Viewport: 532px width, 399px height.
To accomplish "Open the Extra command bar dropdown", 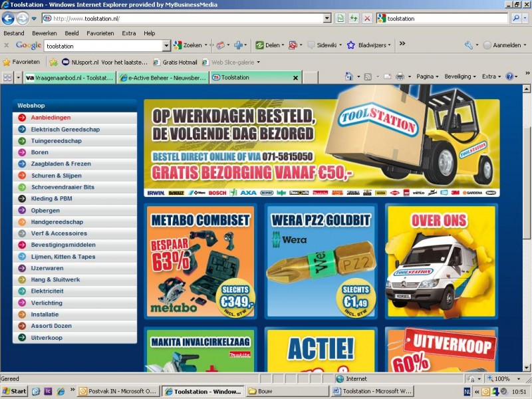I will click(491, 76).
